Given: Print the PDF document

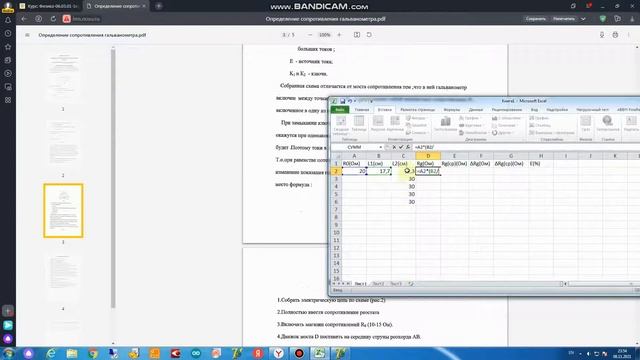Looking at the screenshot, I should click(615, 35).
